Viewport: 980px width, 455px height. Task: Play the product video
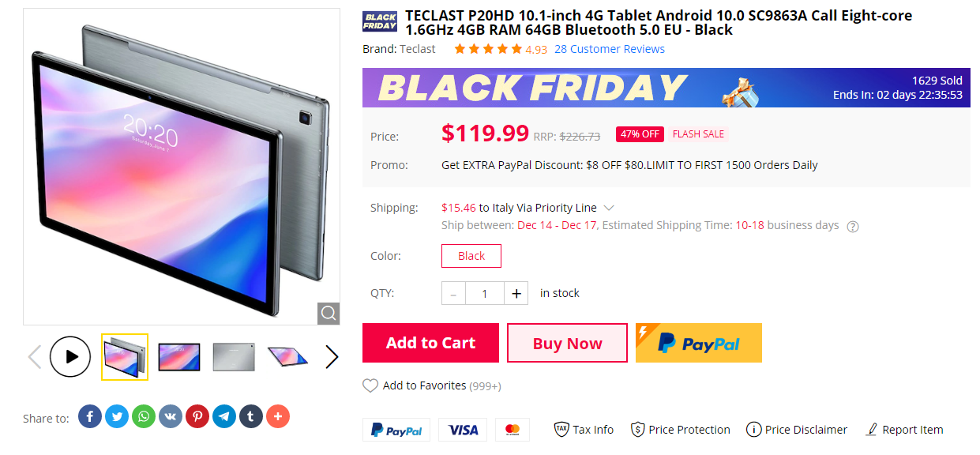tap(70, 356)
